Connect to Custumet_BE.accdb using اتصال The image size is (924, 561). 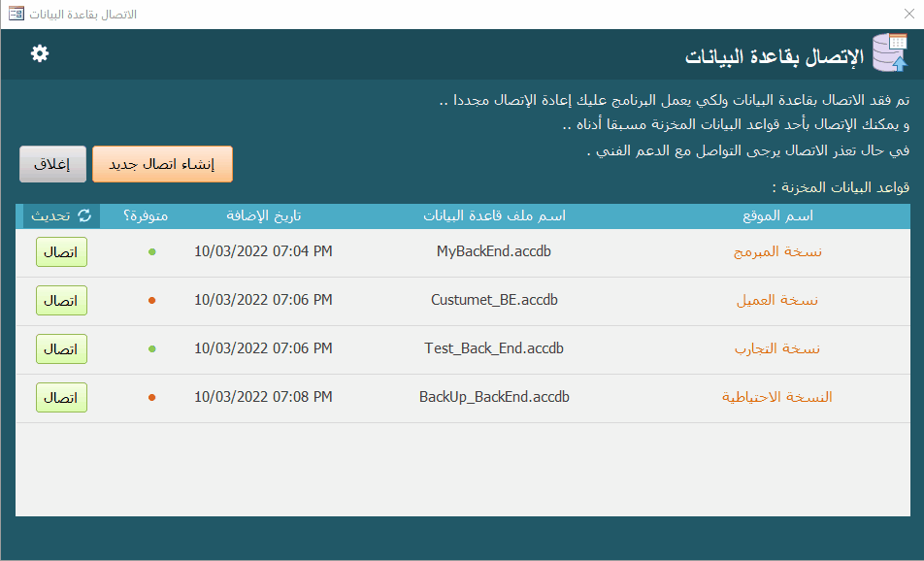(x=61, y=301)
